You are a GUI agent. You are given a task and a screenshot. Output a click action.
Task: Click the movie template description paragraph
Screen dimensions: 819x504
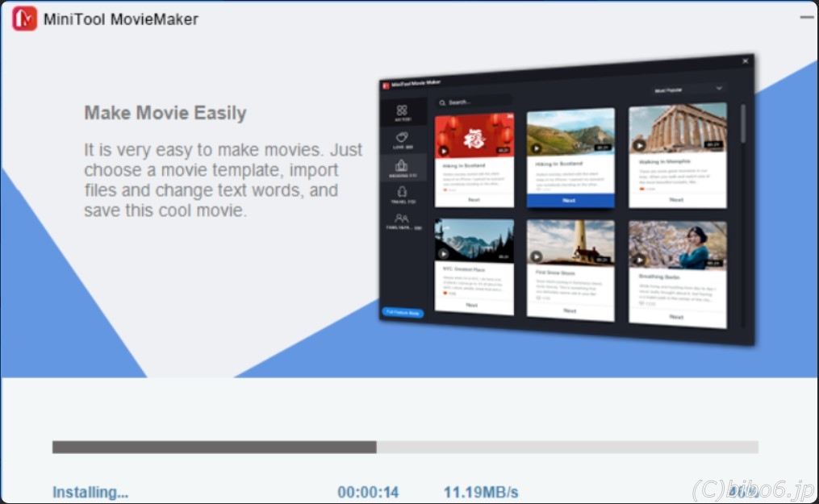[223, 180]
